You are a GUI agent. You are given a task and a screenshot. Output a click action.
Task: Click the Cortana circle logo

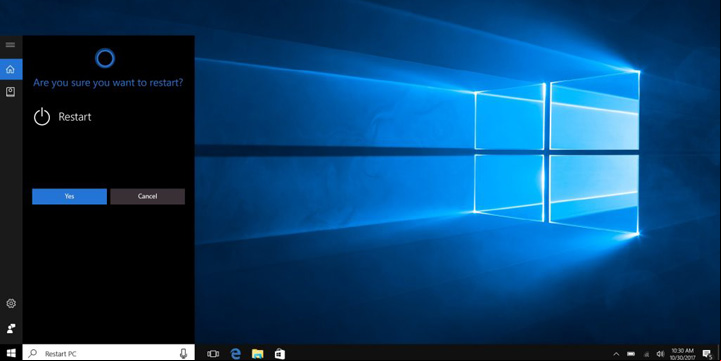point(105,58)
